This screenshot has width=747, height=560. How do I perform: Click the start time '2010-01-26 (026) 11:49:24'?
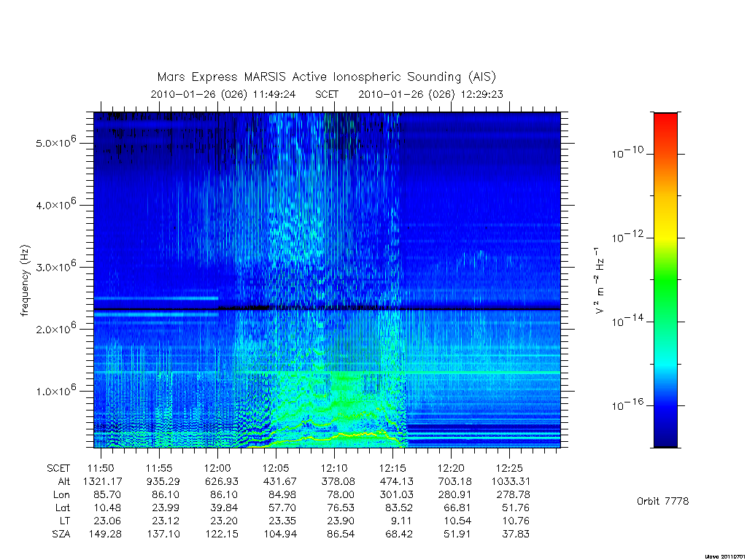coord(223,94)
